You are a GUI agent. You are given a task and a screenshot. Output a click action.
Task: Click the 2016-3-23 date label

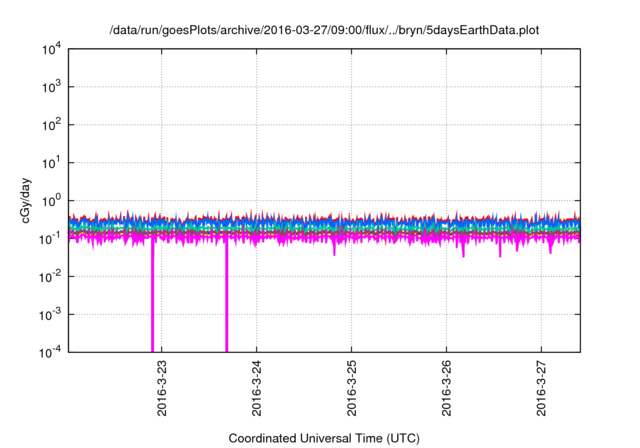162,388
